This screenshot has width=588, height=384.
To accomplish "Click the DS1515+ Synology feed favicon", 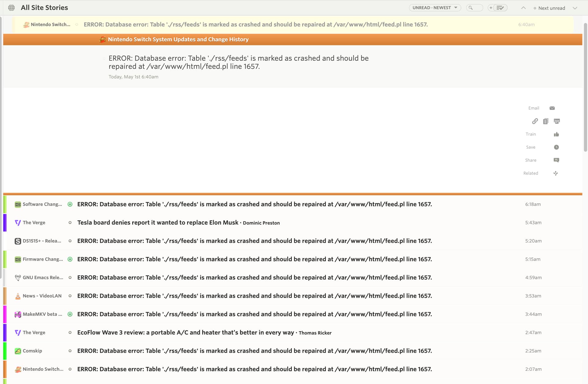I will tap(18, 241).
